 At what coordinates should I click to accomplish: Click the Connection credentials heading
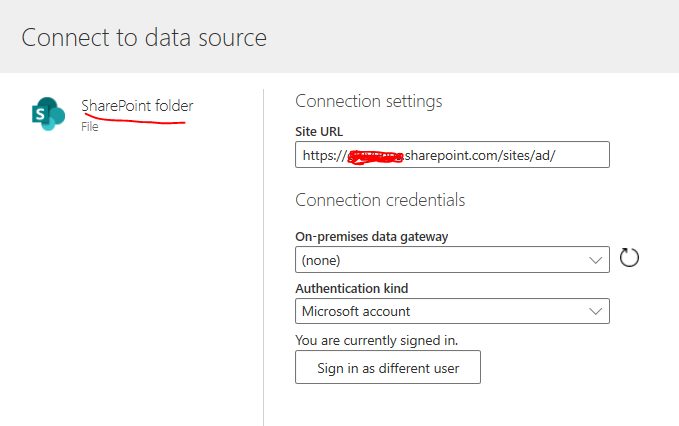(380, 200)
